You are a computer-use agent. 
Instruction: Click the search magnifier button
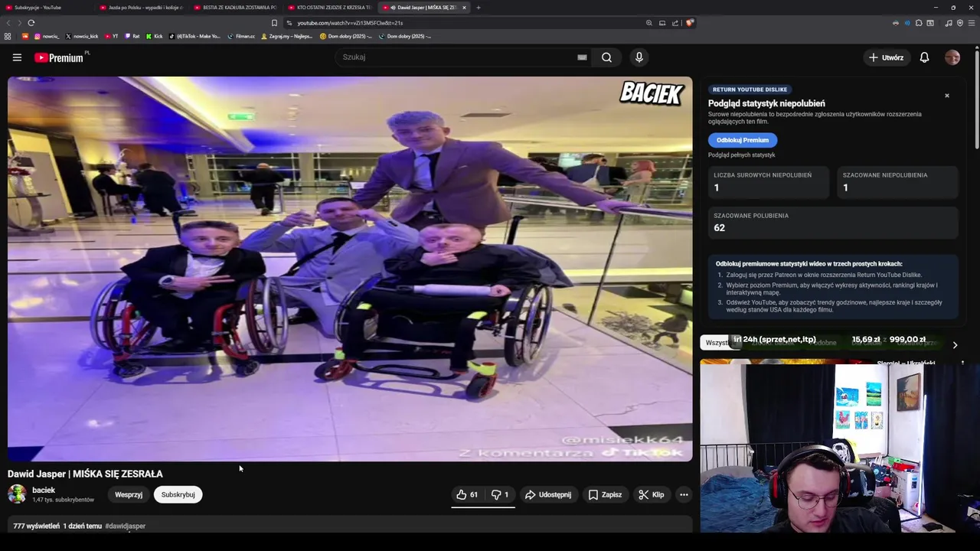coord(606,57)
